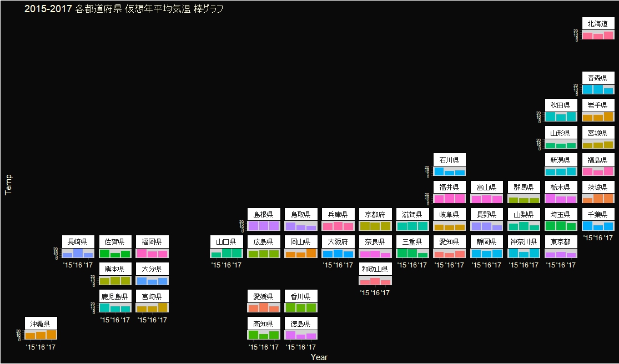Click the chart title 各都道府県 仮想年平均気温 棒グラフ
619x364 pixels.
click(x=149, y=9)
